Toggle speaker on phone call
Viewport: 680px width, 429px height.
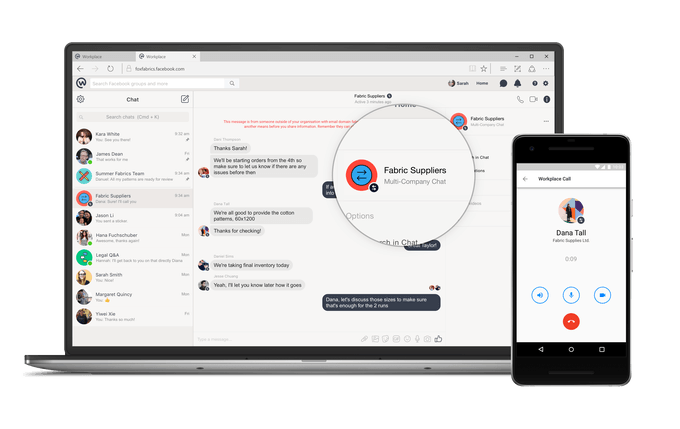pos(540,295)
